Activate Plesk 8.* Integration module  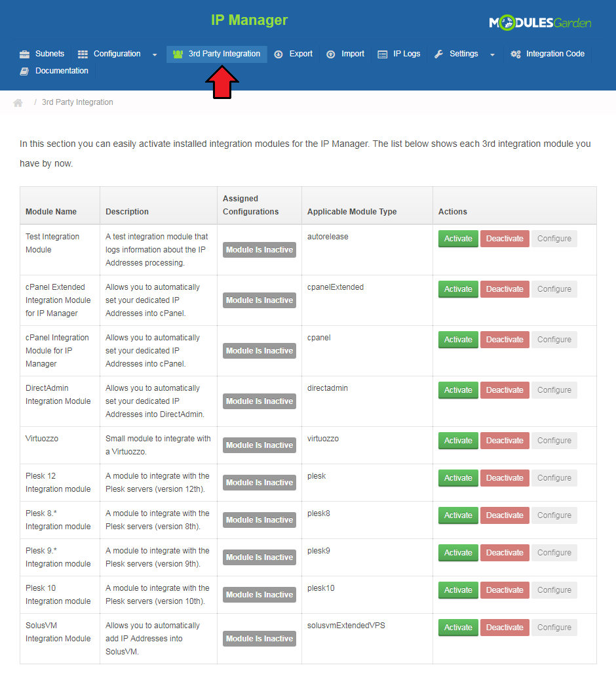pos(458,515)
